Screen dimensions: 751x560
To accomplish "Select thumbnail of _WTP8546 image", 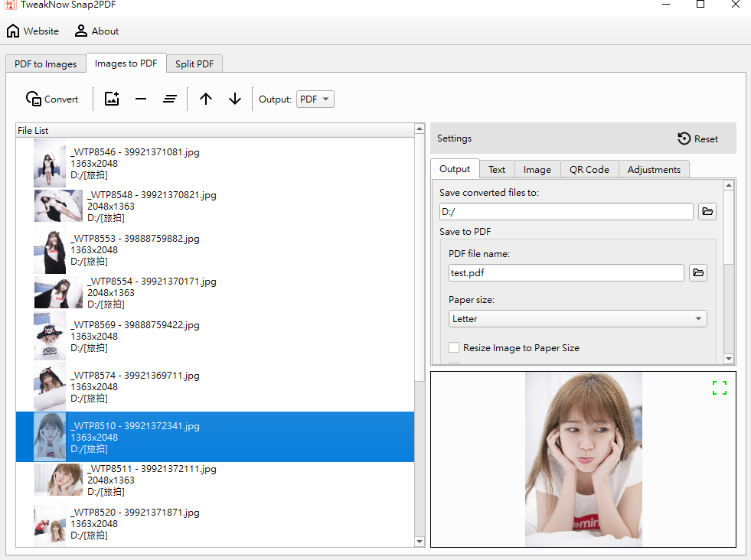I will point(49,163).
